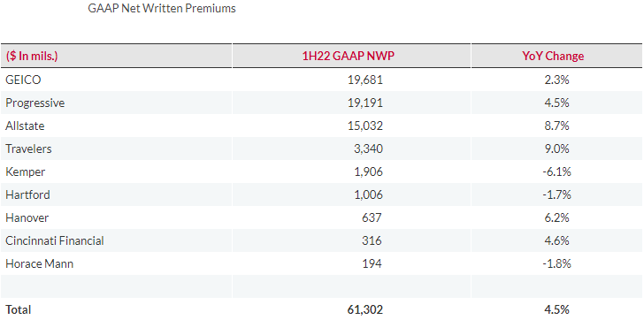Select GEICO's 19,681 premium value
Screen dimensions: 644x320
[365, 80]
